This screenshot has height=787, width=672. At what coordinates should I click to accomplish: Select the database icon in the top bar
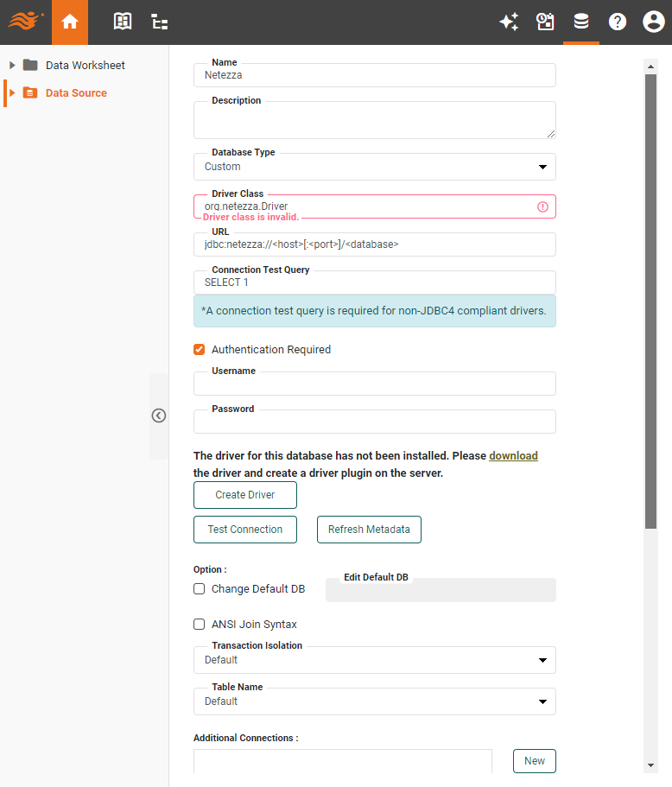pyautogui.click(x=580, y=22)
